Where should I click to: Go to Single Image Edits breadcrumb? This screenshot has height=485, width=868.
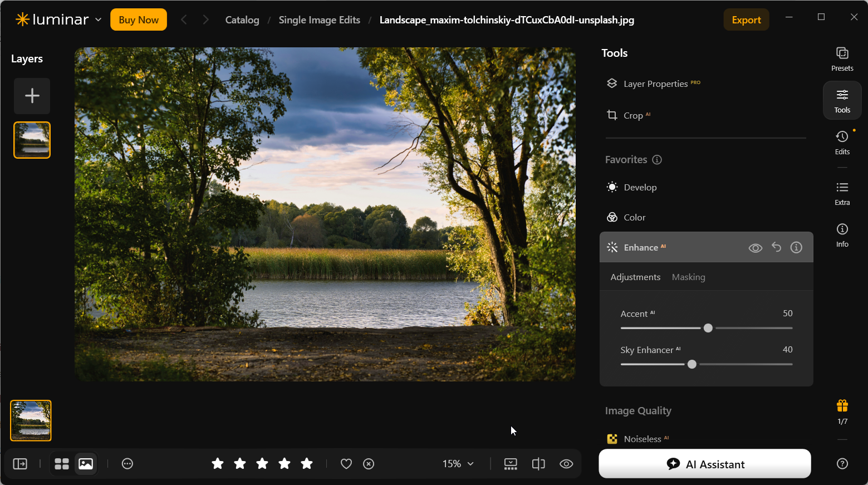319,20
